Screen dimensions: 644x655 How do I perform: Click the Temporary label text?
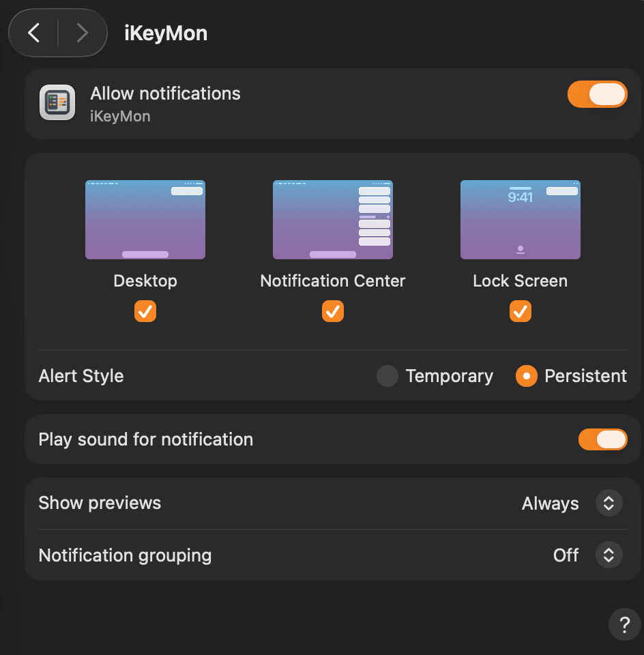(449, 376)
